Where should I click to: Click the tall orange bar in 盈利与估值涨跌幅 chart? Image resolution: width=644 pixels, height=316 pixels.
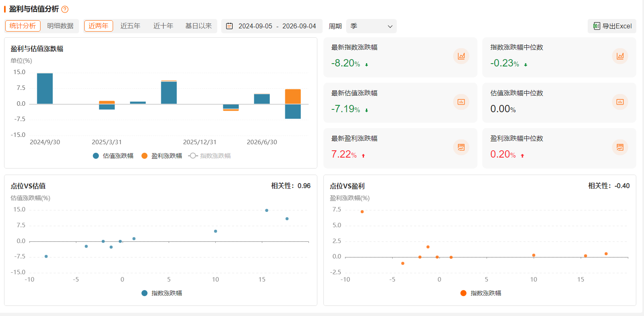(293, 96)
